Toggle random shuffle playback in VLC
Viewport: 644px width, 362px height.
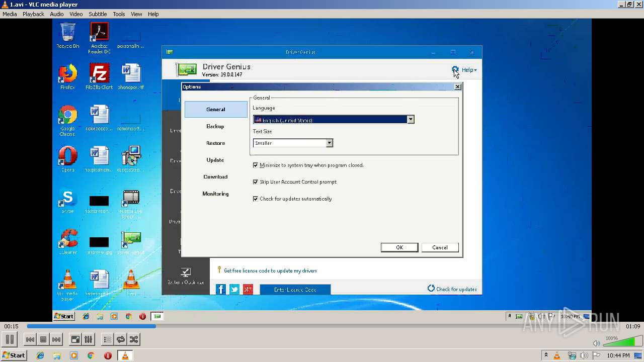[133, 339]
